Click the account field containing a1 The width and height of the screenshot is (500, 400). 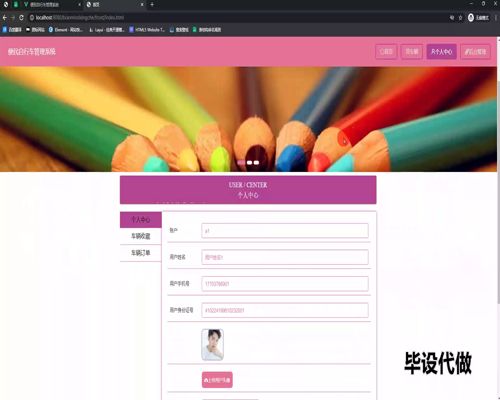pyautogui.click(x=285, y=231)
